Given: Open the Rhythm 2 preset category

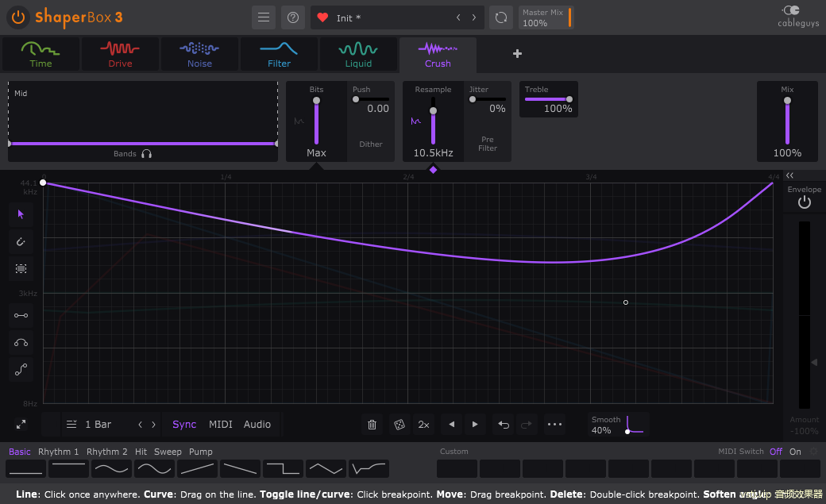Looking at the screenshot, I should 107,452.
